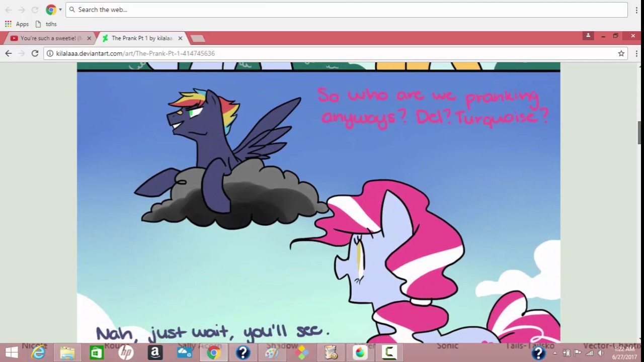Open the scroll-document taskbar icon beside the pinwheel
The height and width of the screenshot is (362, 644).
[331, 353]
